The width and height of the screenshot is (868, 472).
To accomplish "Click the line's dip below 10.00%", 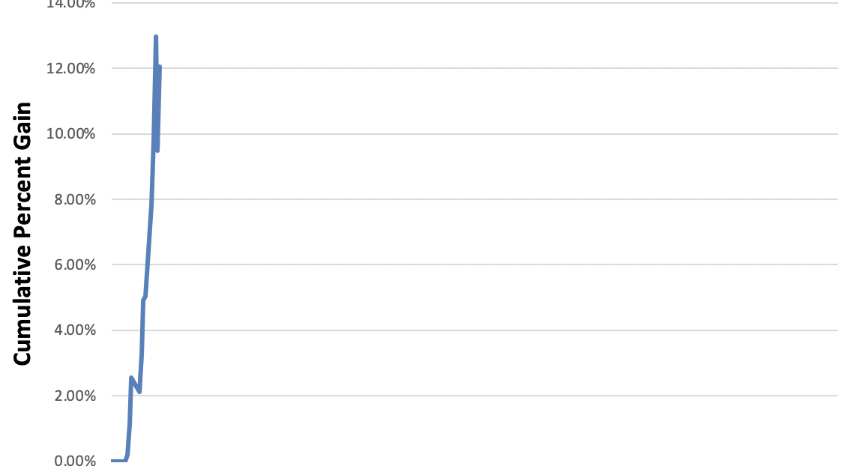I will [157, 150].
